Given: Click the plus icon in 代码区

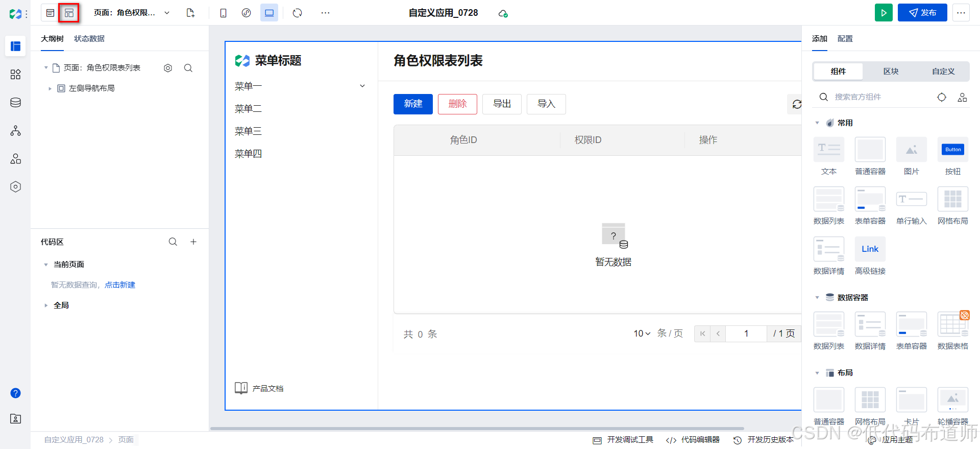Looking at the screenshot, I should click(x=193, y=242).
